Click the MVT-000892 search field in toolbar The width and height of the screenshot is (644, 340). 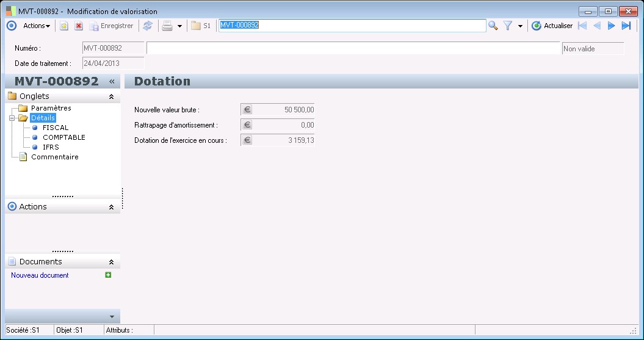(352, 26)
